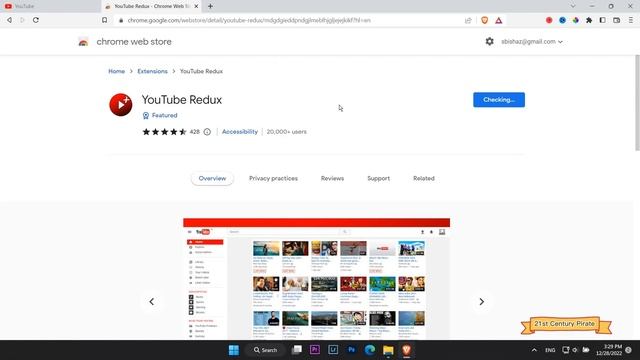The height and width of the screenshot is (360, 640).
Task: Close the YouTube Redux tab
Action: pyautogui.click(x=196, y=6)
